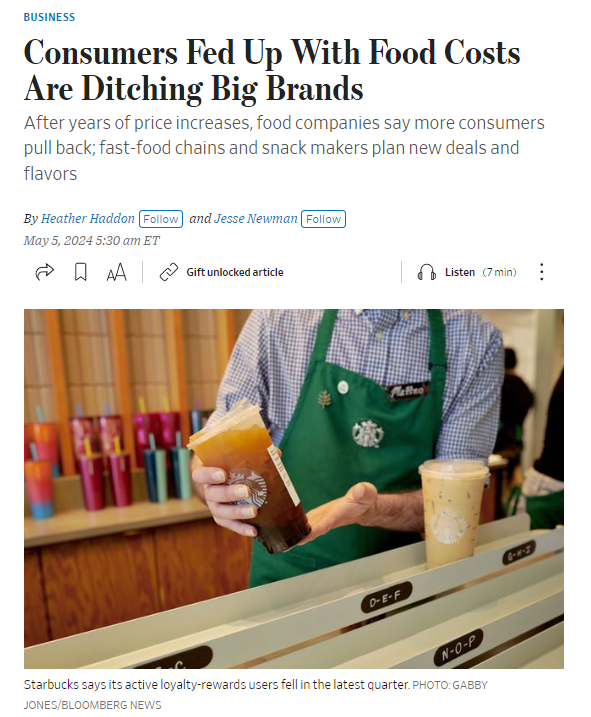Go to the Business section
The height and width of the screenshot is (717, 591).
tap(49, 17)
